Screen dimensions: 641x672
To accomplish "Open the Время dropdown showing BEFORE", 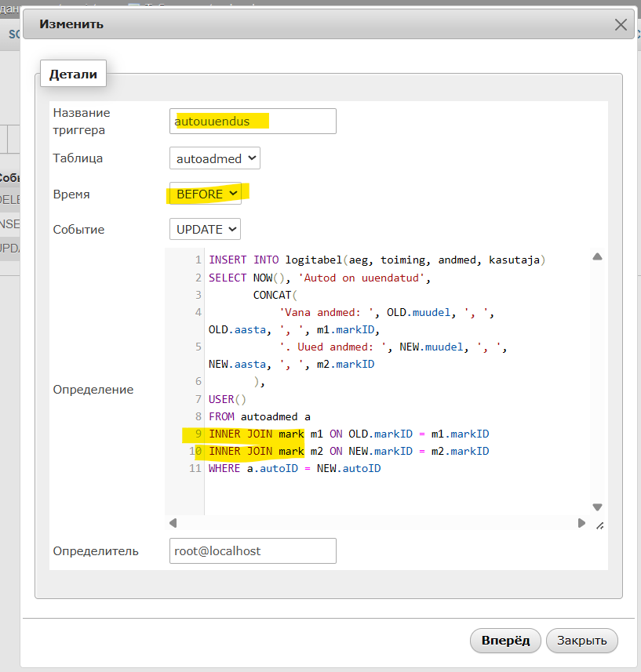I will coord(206,194).
